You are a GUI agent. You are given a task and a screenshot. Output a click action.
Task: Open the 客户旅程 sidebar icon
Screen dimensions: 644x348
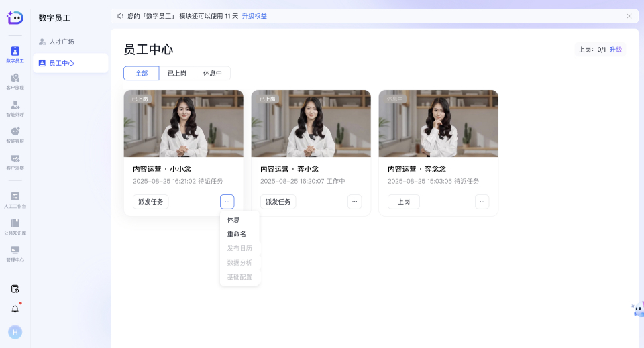coord(15,81)
